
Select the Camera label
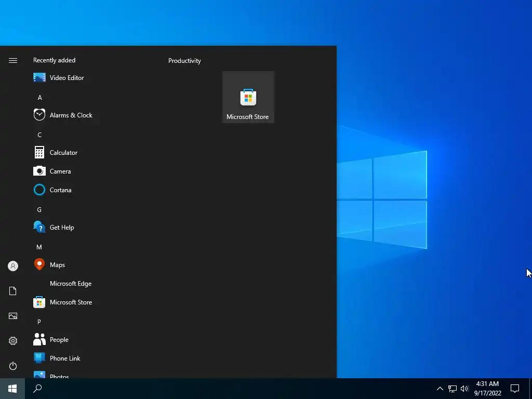pos(60,171)
